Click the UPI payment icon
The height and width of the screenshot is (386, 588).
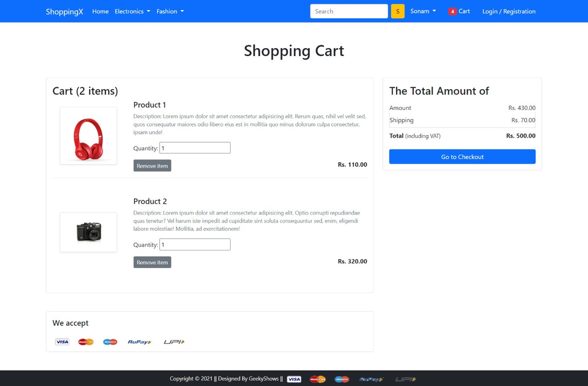(x=174, y=342)
